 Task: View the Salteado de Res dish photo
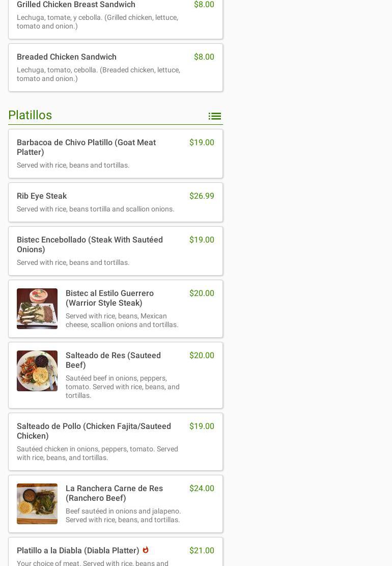click(x=37, y=371)
